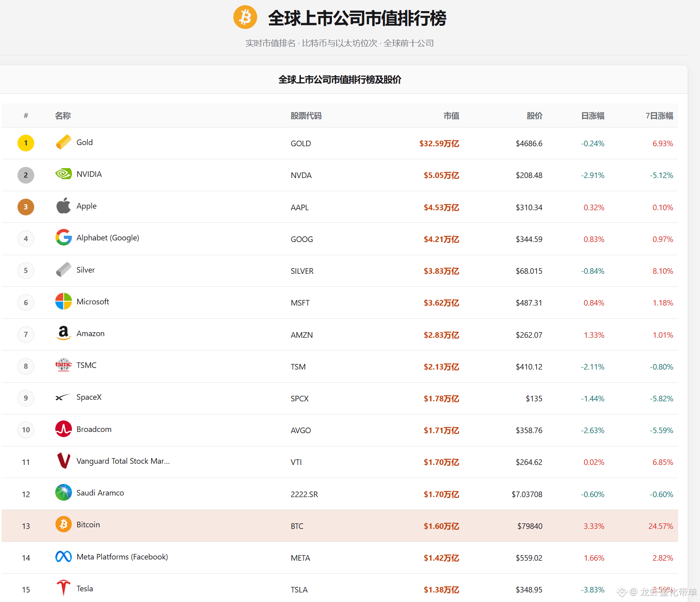Click the $4686.6 price value
The height and width of the screenshot is (602, 700).
[529, 143]
